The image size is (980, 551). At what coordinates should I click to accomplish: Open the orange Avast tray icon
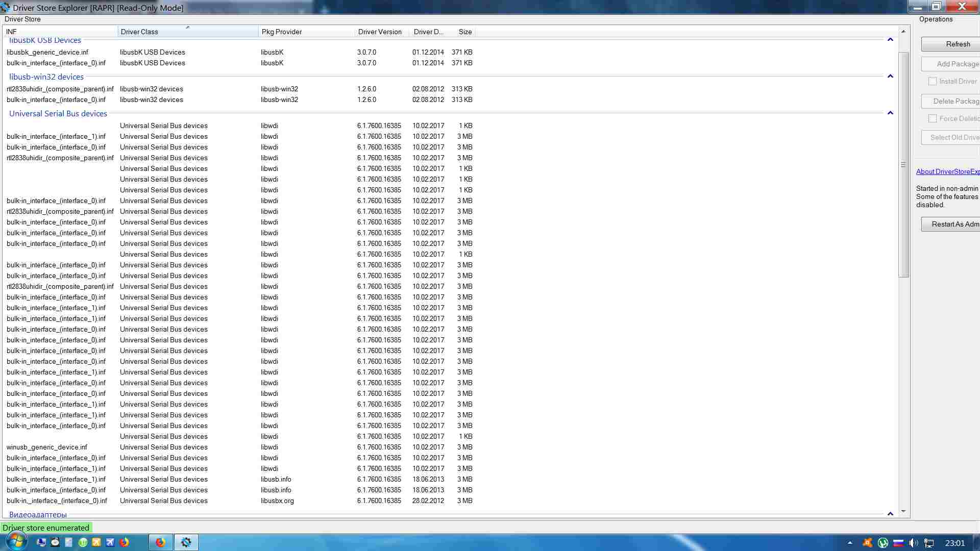867,543
